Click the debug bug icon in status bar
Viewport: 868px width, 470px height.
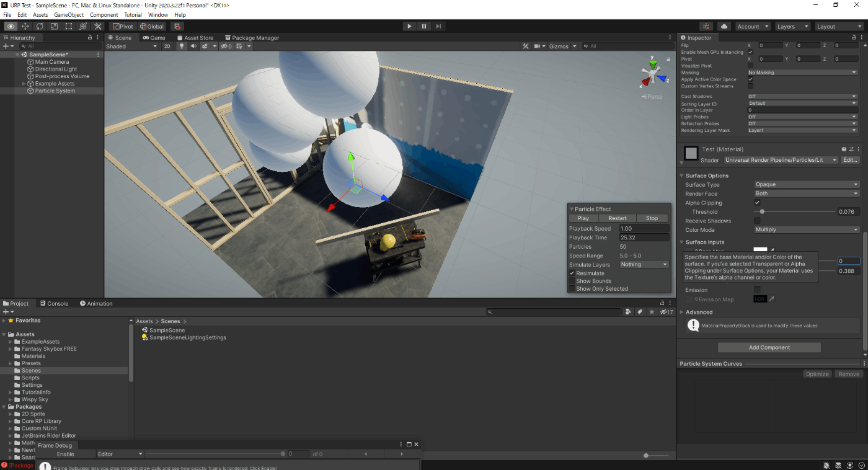pos(828,465)
